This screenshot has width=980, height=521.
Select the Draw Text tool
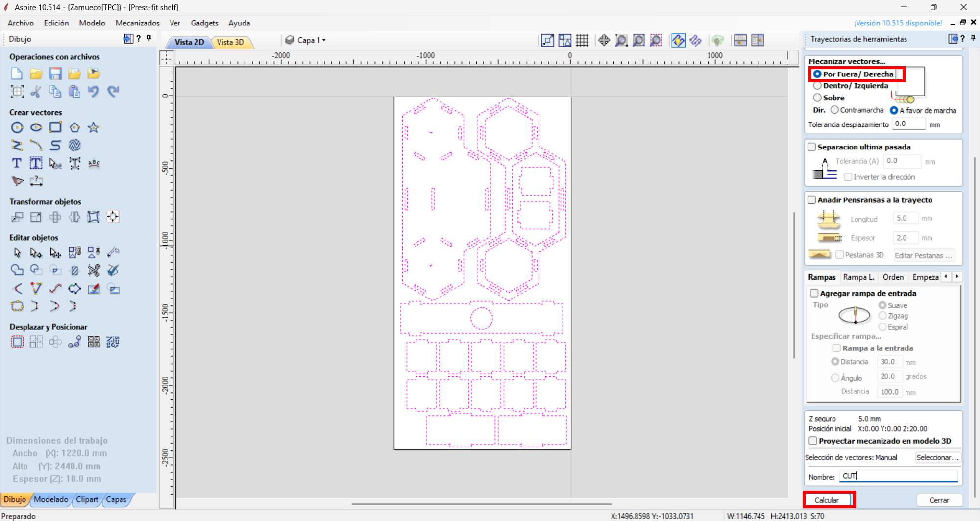(x=17, y=163)
